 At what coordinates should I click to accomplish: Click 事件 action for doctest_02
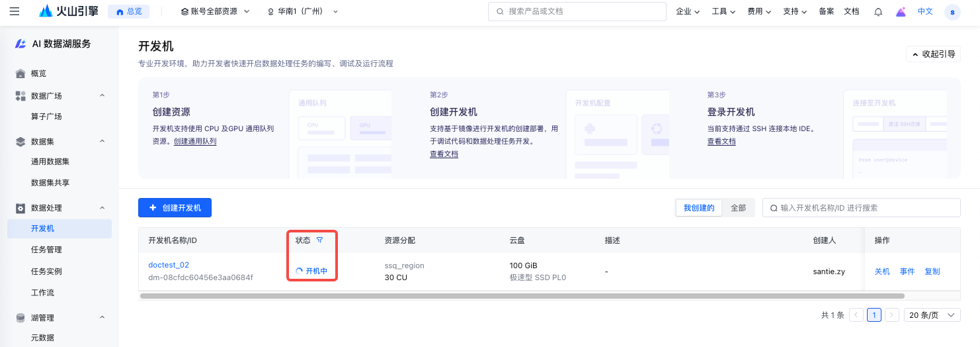907,272
